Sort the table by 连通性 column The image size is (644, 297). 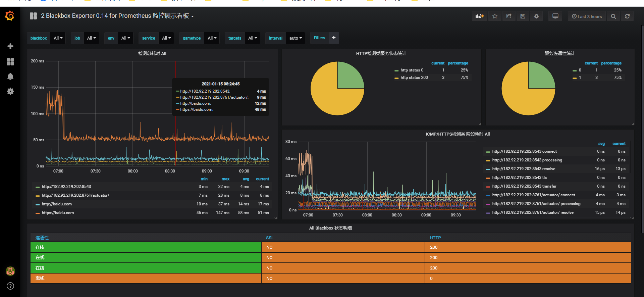coord(42,238)
